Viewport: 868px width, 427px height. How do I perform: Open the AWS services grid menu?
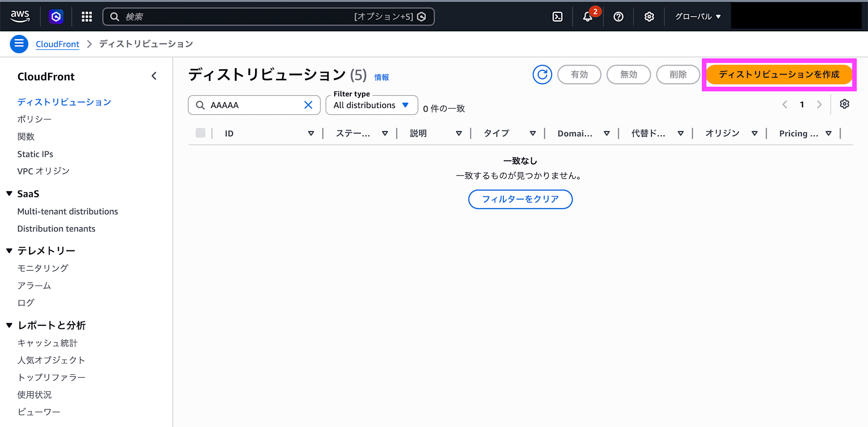click(x=87, y=16)
